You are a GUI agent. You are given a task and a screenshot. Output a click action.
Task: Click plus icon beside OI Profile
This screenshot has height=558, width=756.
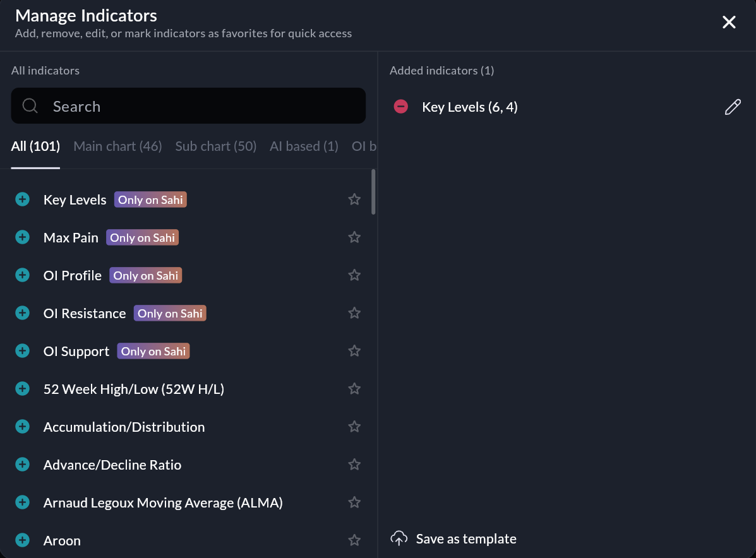[x=22, y=275]
